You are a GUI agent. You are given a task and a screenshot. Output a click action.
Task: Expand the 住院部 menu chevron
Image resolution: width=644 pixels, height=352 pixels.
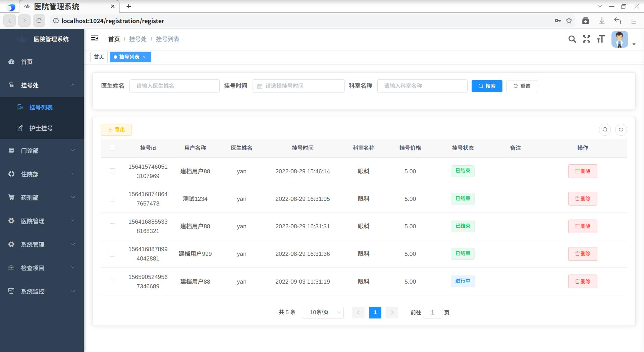[73, 174]
